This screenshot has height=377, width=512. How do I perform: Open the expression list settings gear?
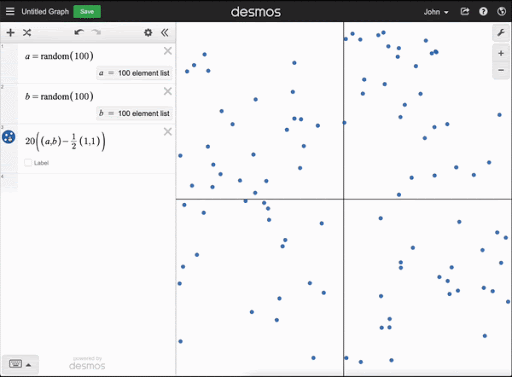(x=148, y=33)
